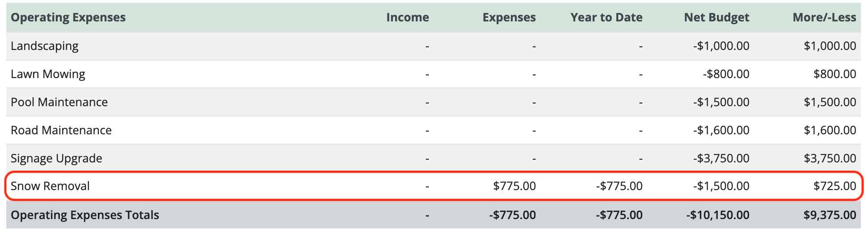Click the Year to Date column header
The width and height of the screenshot is (868, 232).
click(x=607, y=17)
